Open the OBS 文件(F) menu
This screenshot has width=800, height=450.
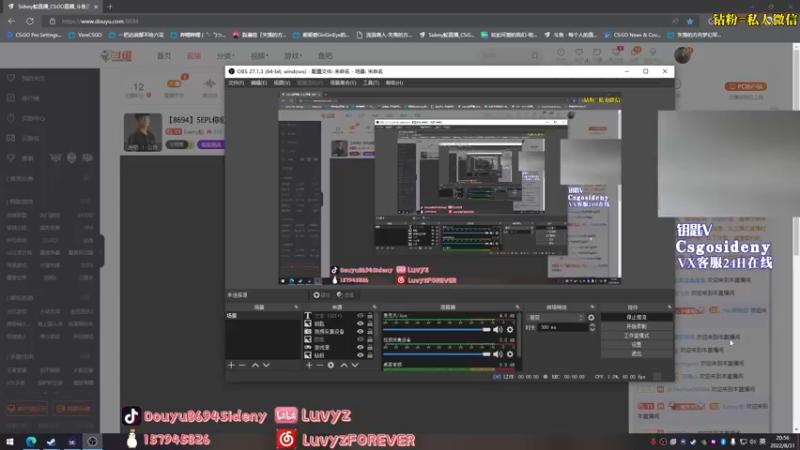pyautogui.click(x=236, y=83)
